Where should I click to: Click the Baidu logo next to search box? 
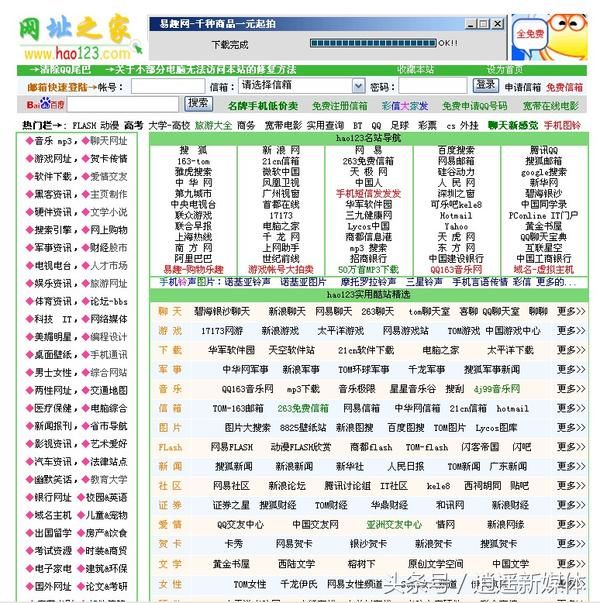tap(45, 104)
